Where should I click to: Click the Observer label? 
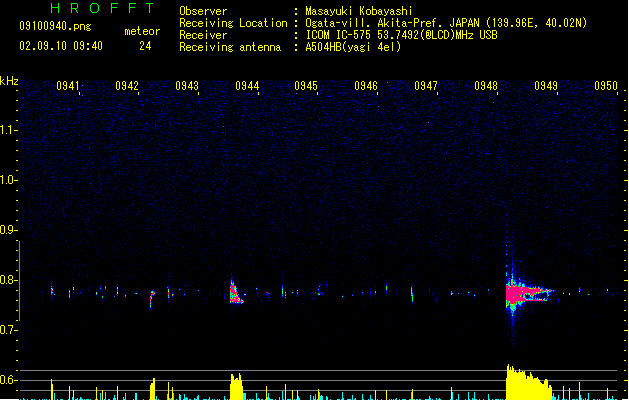tap(203, 11)
